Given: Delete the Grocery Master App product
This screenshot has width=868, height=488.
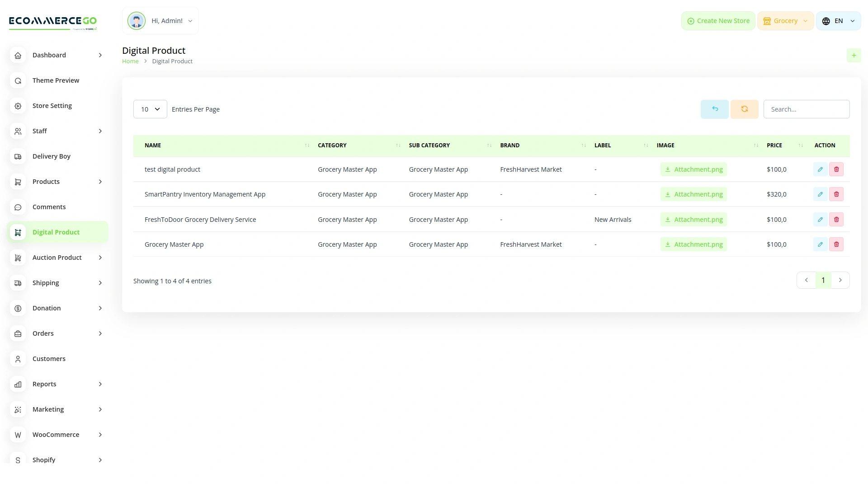Looking at the screenshot, I should pyautogui.click(x=836, y=244).
